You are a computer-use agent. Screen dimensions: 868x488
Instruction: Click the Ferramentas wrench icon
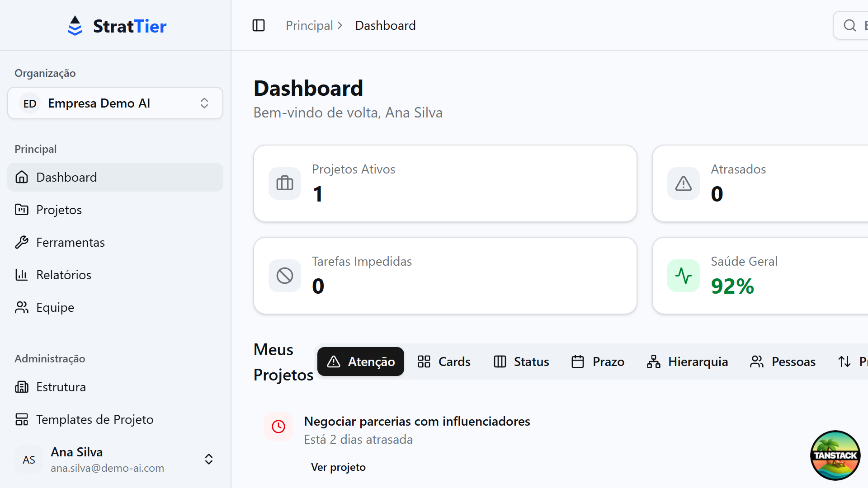pos(22,242)
